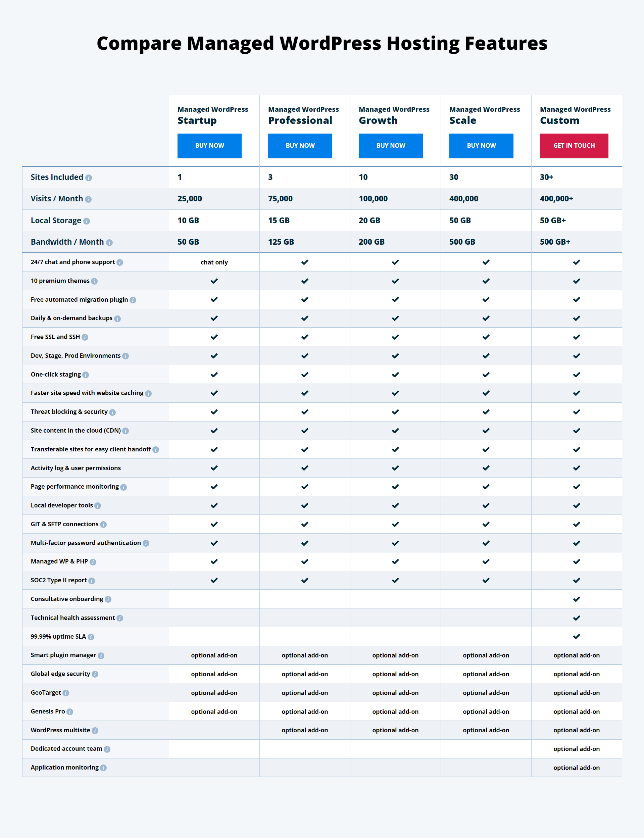Open the Dedicated account team info icon
Image resolution: width=644 pixels, height=838 pixels.
pyautogui.click(x=107, y=749)
